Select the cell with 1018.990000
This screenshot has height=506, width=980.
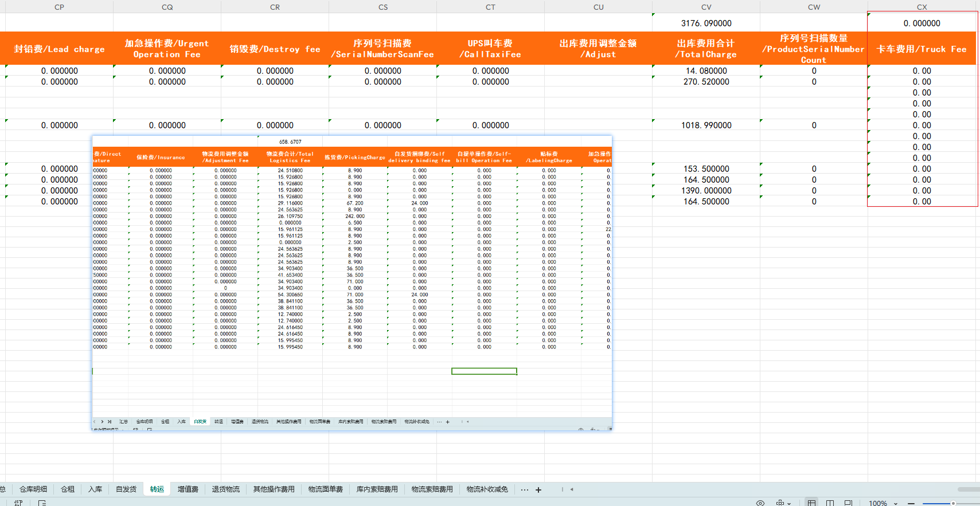pyautogui.click(x=706, y=125)
